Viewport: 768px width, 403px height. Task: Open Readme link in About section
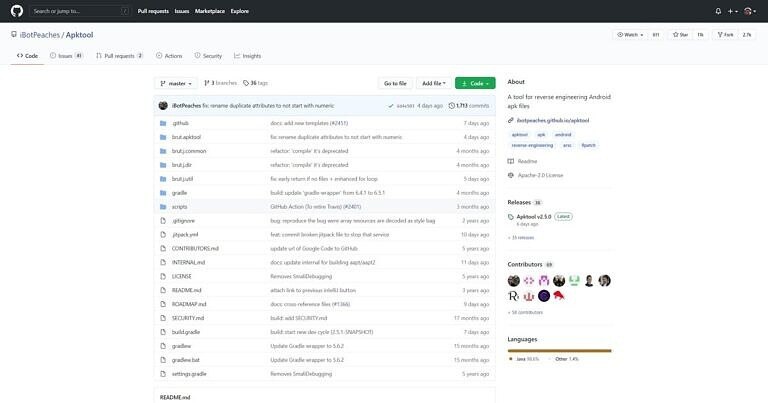(523, 161)
